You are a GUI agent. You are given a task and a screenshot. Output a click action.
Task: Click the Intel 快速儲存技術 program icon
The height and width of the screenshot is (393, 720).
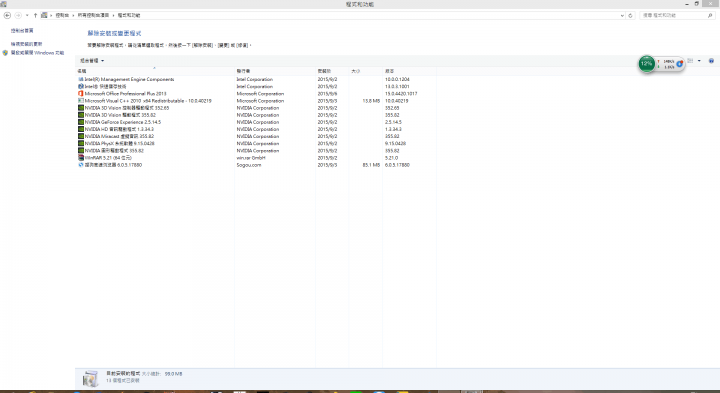click(81, 86)
